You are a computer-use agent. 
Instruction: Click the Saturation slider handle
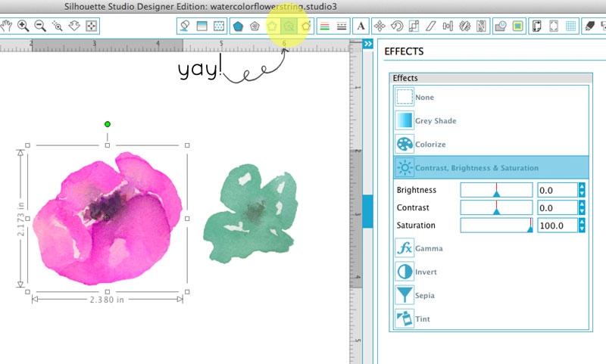[x=529, y=229]
